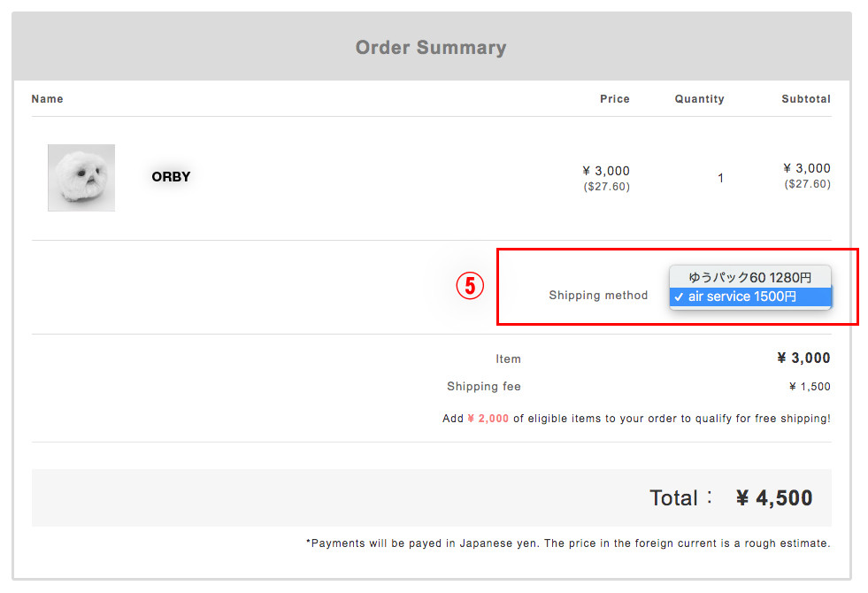The height and width of the screenshot is (593, 868).
Task: Click the Japanese yen payment note text
Action: (568, 543)
